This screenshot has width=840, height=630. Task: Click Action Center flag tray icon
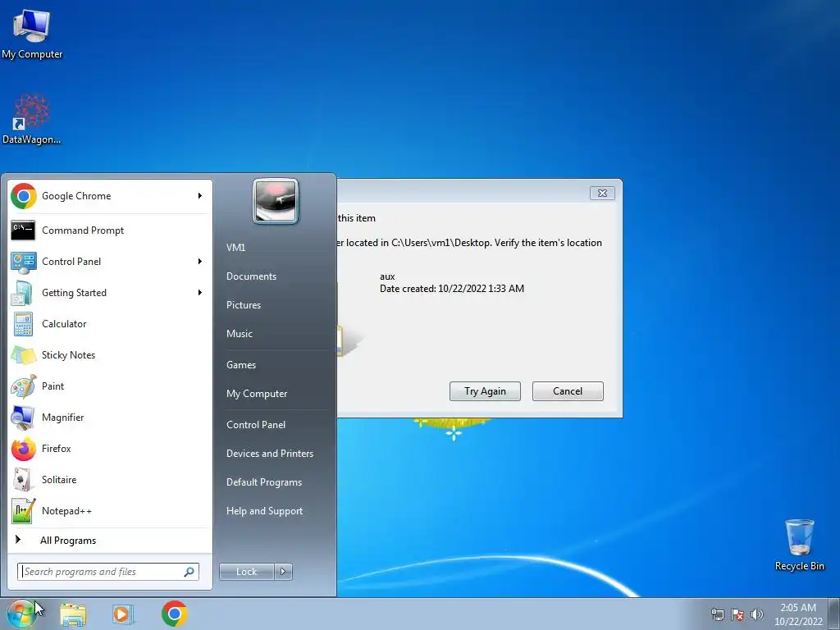click(x=737, y=614)
